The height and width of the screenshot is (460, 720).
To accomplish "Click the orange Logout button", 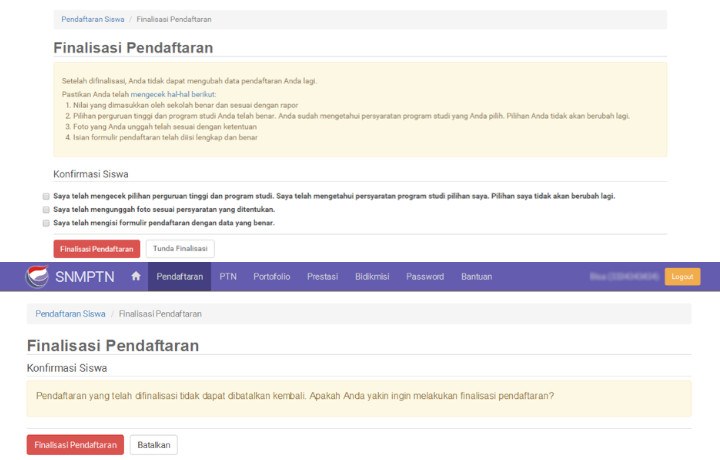I will [682, 276].
